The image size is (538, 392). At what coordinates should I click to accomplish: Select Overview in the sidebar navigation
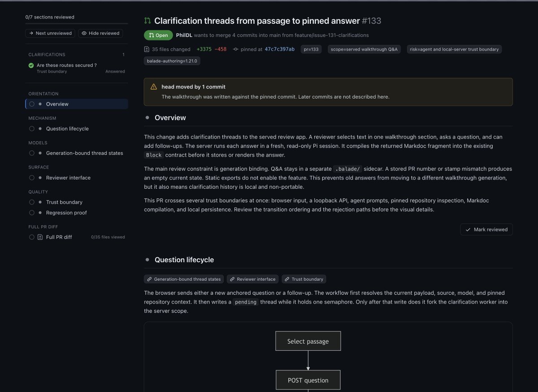[x=77, y=104]
